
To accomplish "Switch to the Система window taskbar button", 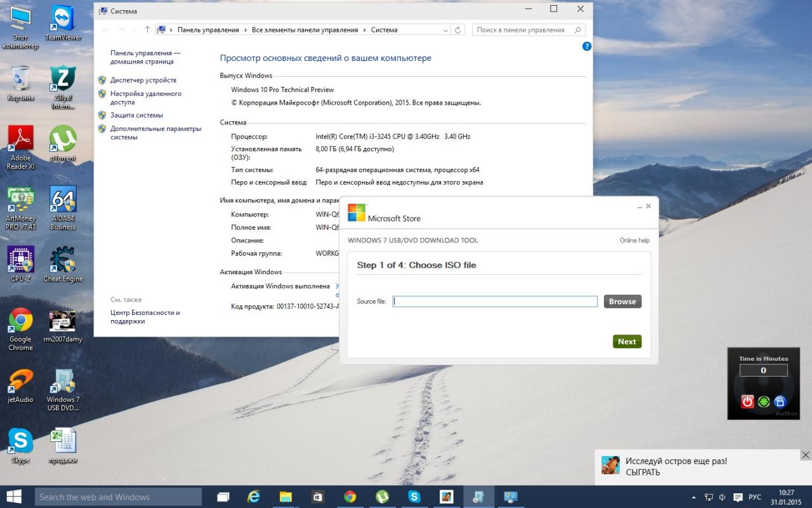I will tap(510, 497).
